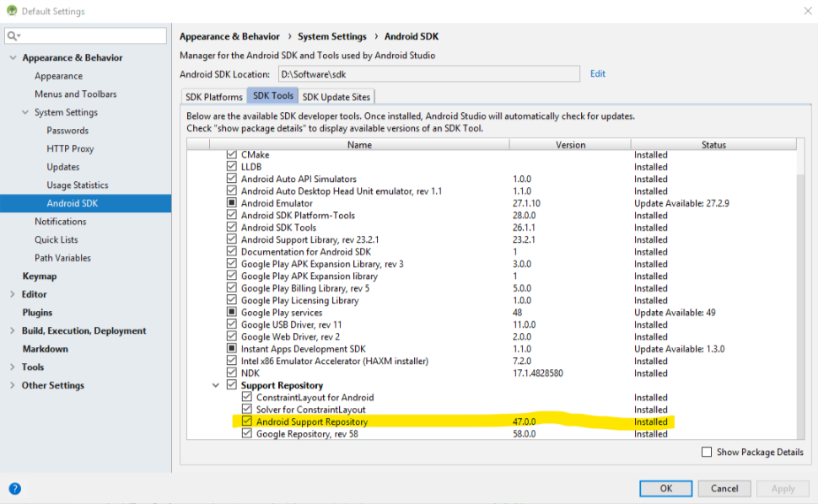The image size is (818, 504).
Task: Open Updates settings
Action: pos(62,167)
